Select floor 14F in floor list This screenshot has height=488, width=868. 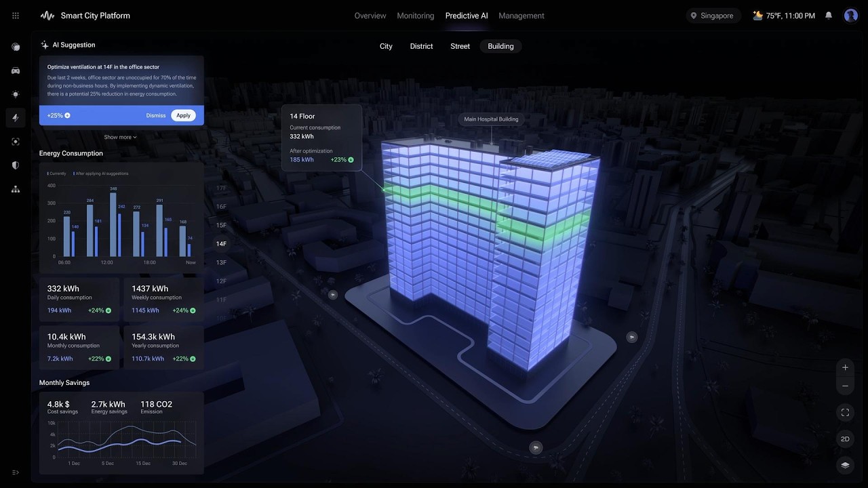click(x=221, y=244)
